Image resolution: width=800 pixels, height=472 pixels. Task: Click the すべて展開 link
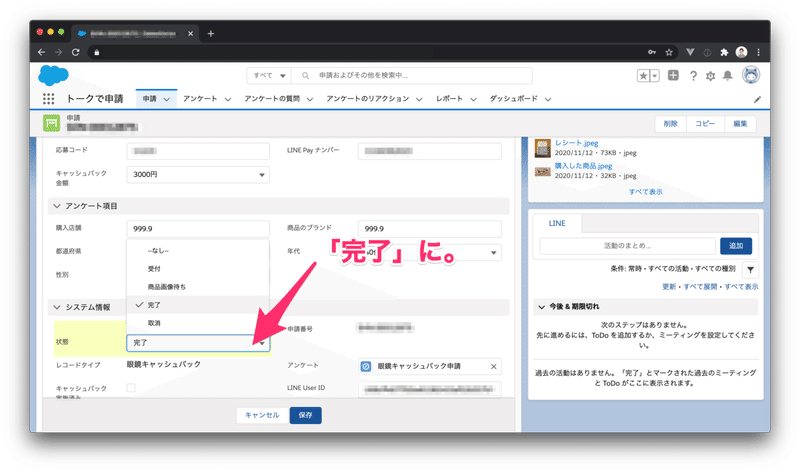point(700,287)
